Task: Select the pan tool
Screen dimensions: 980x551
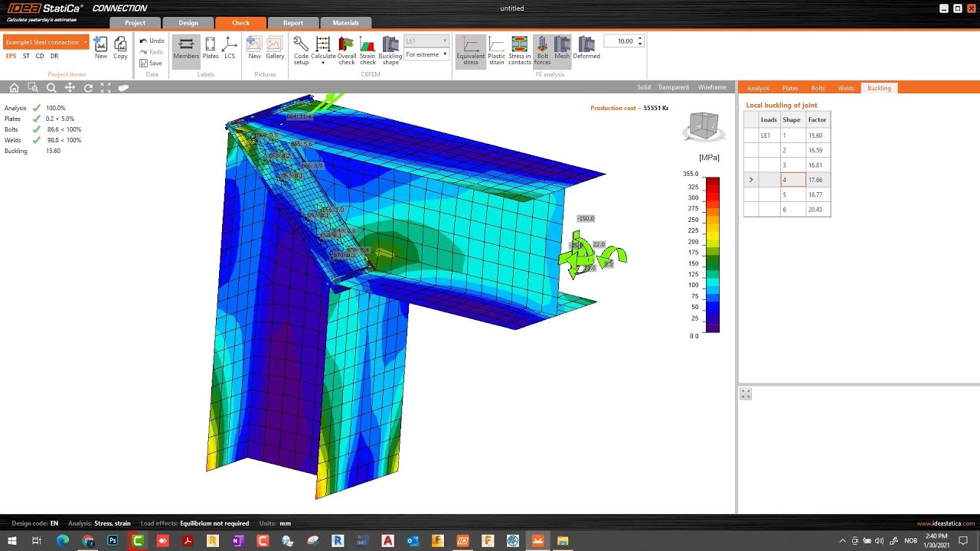Action: pos(70,88)
